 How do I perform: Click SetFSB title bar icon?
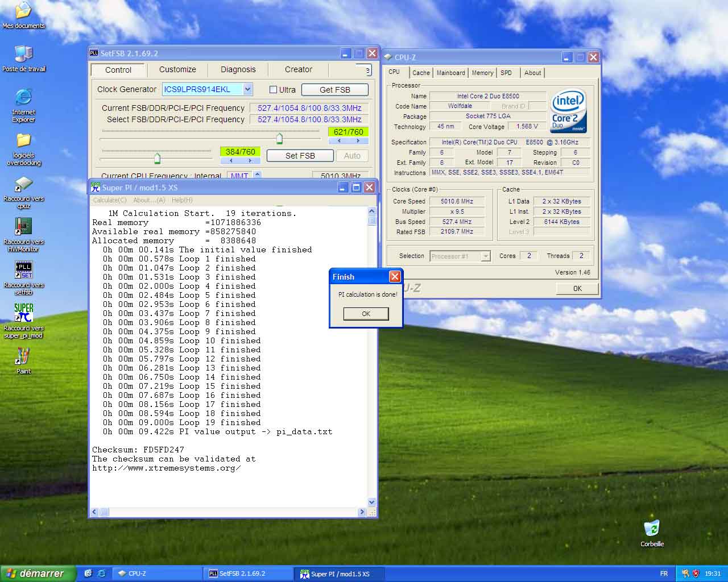94,53
